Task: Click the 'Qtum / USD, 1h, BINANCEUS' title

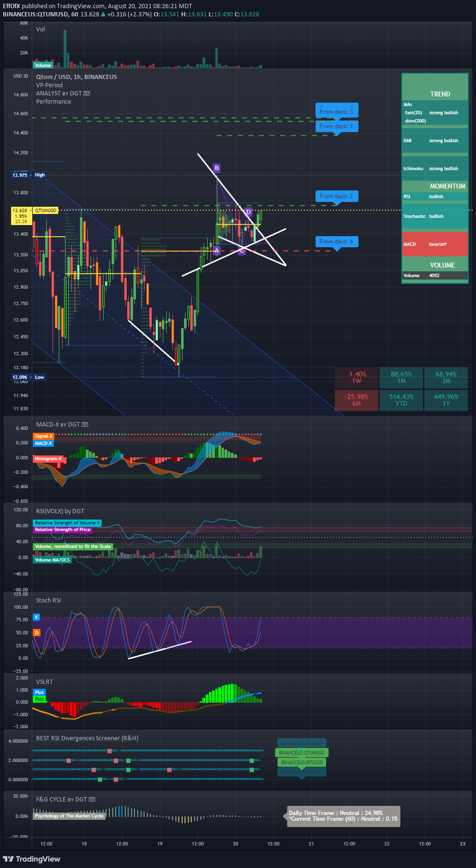Action: (76, 77)
